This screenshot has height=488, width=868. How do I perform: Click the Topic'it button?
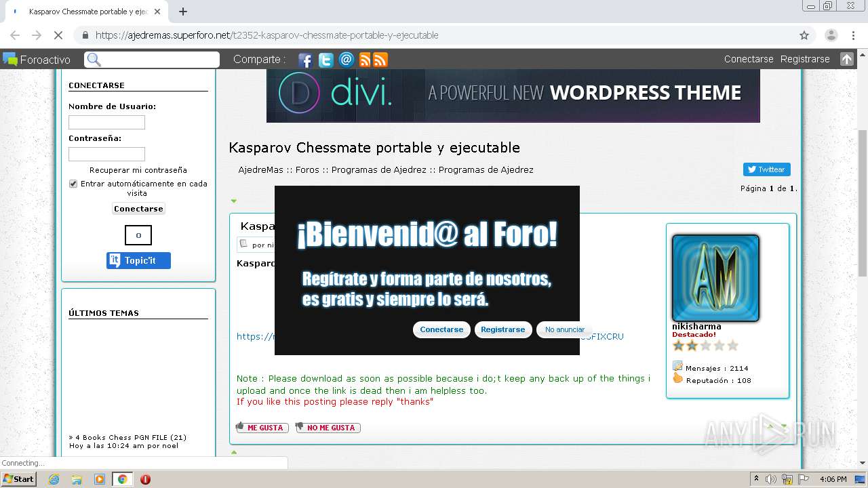138,260
